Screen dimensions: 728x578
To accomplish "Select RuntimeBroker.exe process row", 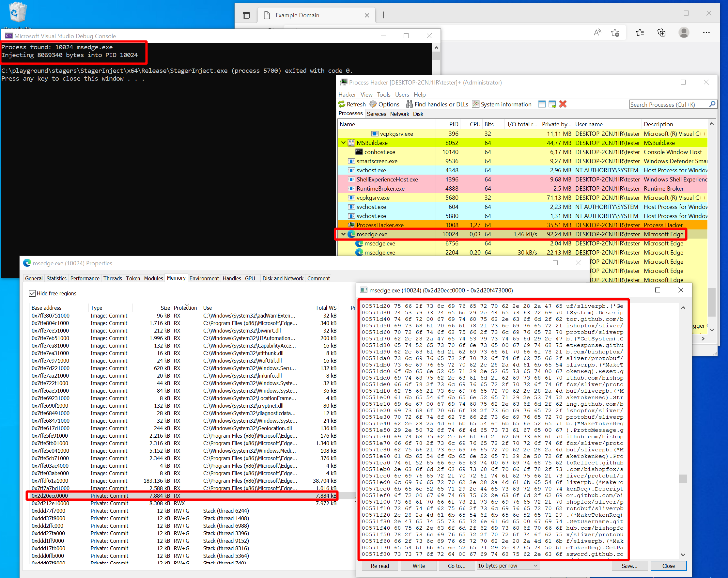I will click(522, 189).
